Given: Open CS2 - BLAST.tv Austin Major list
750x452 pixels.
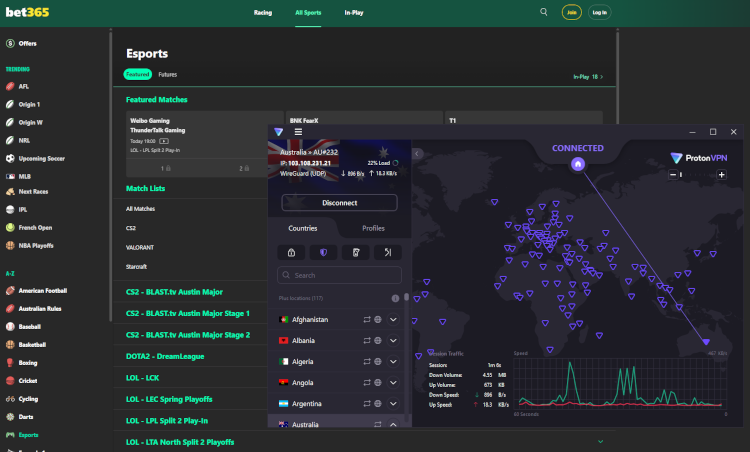Looking at the screenshot, I should click(174, 292).
